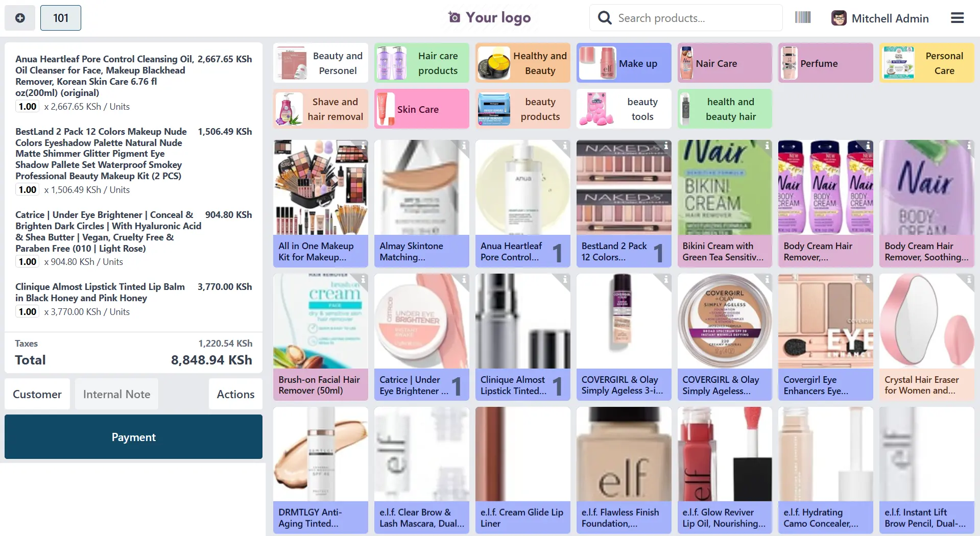Open the hamburger menu icon

coord(958,18)
